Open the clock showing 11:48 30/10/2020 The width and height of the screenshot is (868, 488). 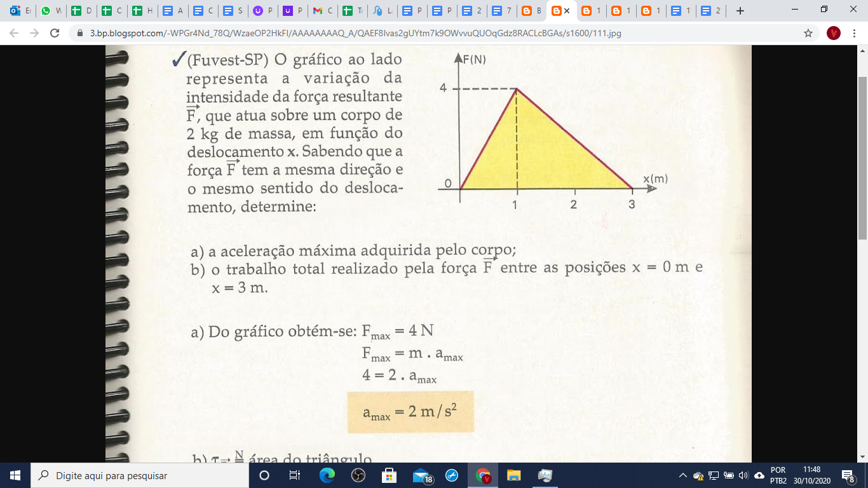811,475
